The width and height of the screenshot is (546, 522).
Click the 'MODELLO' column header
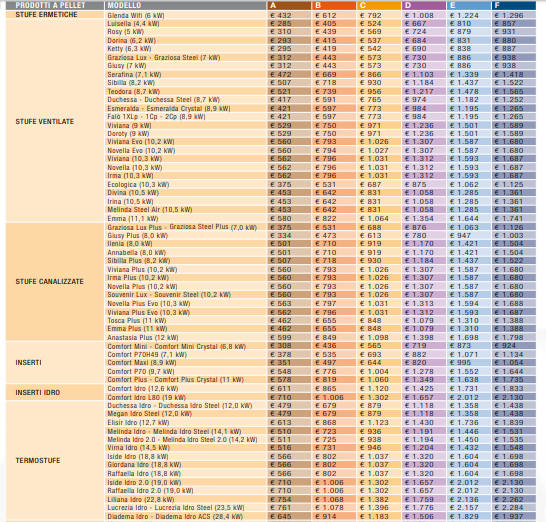pos(185,6)
